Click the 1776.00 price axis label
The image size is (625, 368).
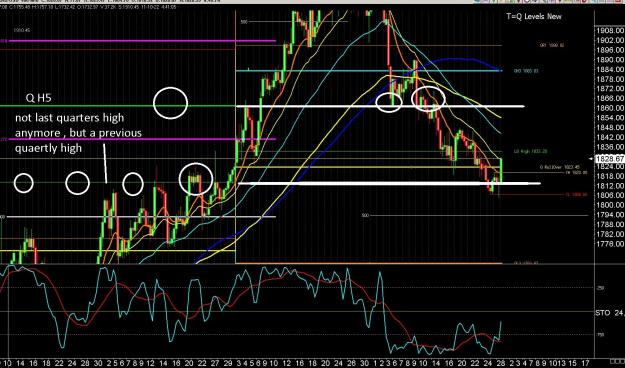pyautogui.click(x=610, y=244)
